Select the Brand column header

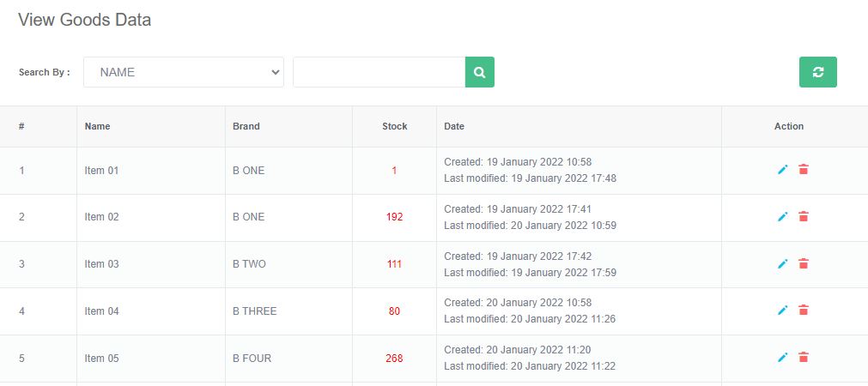click(x=246, y=126)
